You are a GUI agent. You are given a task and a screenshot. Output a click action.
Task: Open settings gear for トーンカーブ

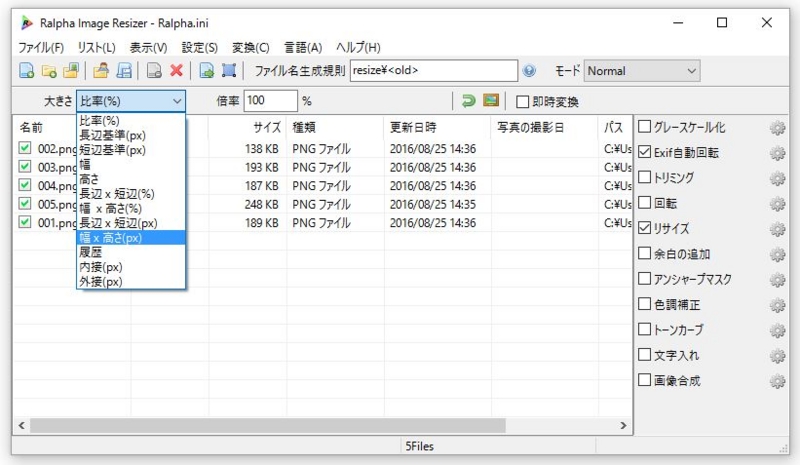click(x=778, y=330)
